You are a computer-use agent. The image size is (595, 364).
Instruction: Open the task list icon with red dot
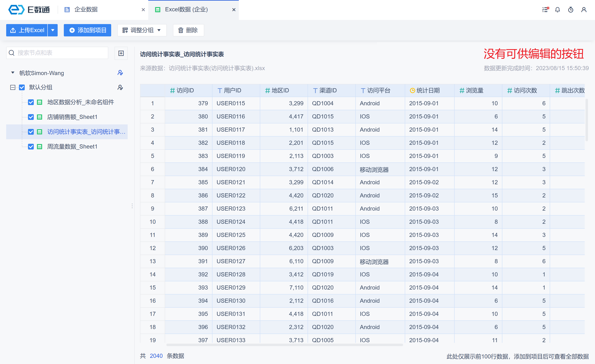click(x=545, y=10)
